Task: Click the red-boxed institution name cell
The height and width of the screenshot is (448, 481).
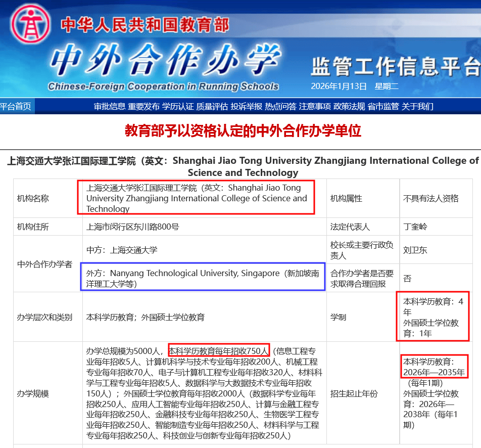Action: click(196, 198)
